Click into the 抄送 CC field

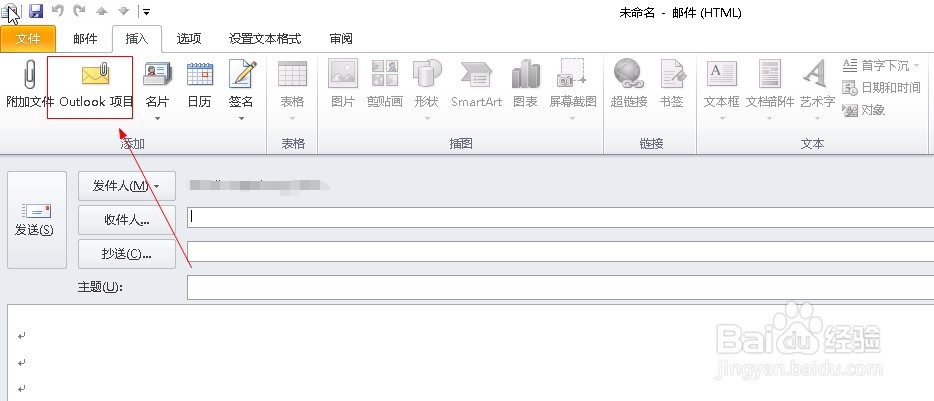click(x=560, y=251)
